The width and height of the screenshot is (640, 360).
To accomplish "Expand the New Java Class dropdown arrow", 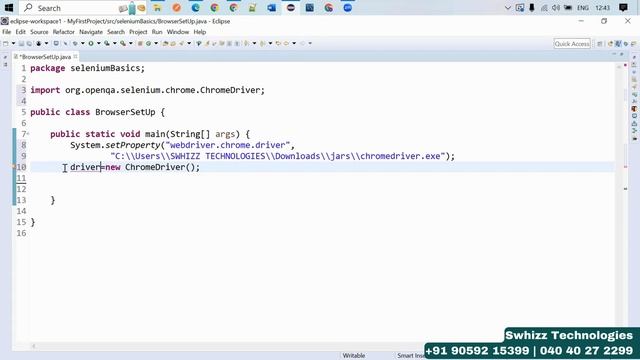I will pyautogui.click(x=156, y=43).
